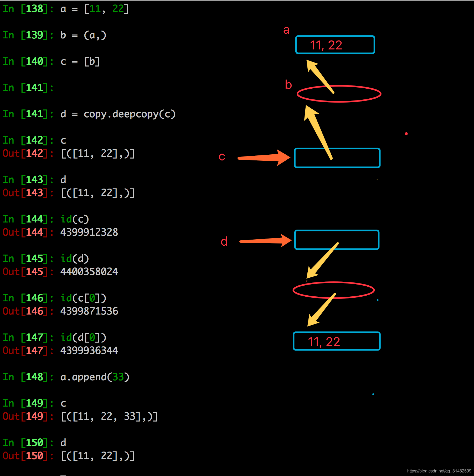Click the top blue box containing 11, 22
The image size is (474, 476).
(335, 45)
